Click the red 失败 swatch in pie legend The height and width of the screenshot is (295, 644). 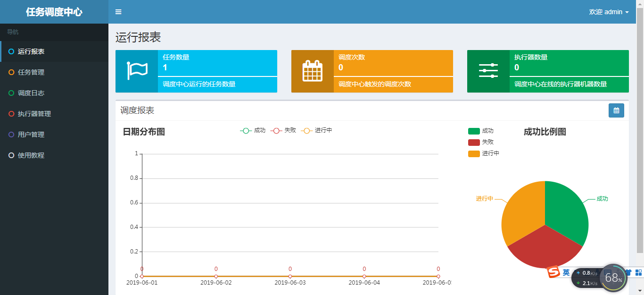[474, 142]
